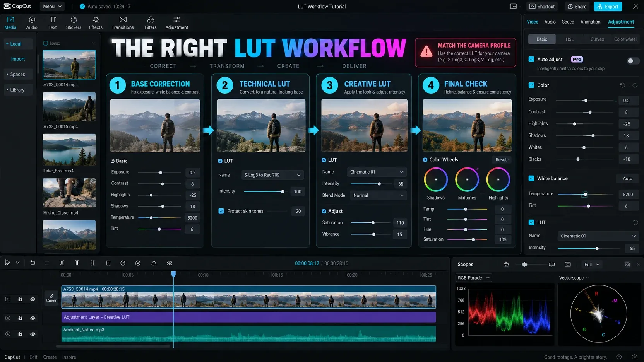Hide the Adjustment Layer track

point(33,318)
